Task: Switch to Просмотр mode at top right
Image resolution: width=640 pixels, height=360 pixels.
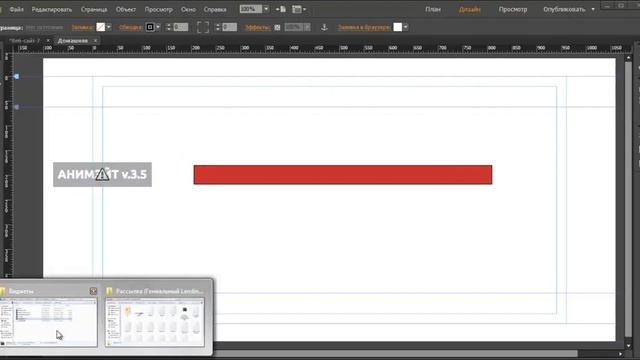Action: point(513,9)
